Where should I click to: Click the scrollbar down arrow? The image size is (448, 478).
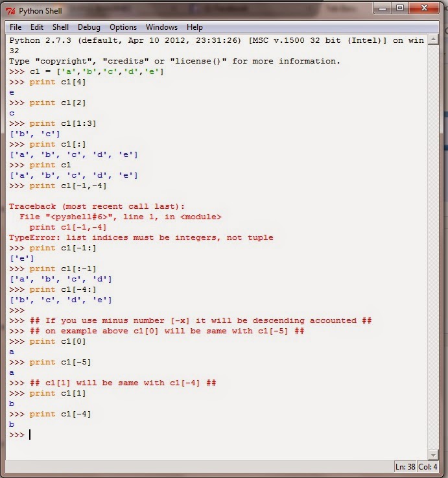433,455
